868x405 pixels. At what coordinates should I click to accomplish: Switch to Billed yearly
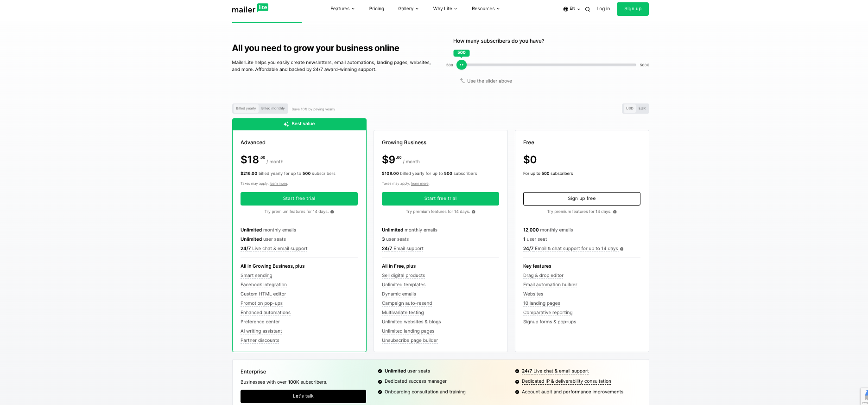pos(246,109)
